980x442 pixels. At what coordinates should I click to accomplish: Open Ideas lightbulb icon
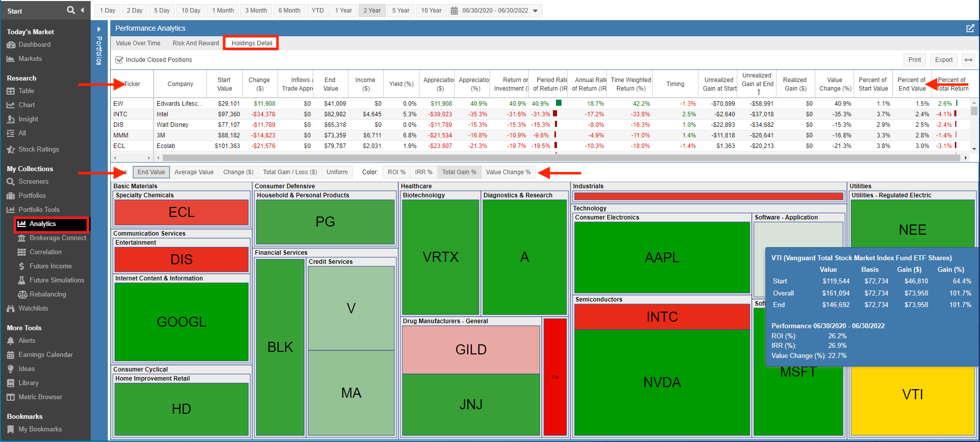pyautogui.click(x=11, y=369)
